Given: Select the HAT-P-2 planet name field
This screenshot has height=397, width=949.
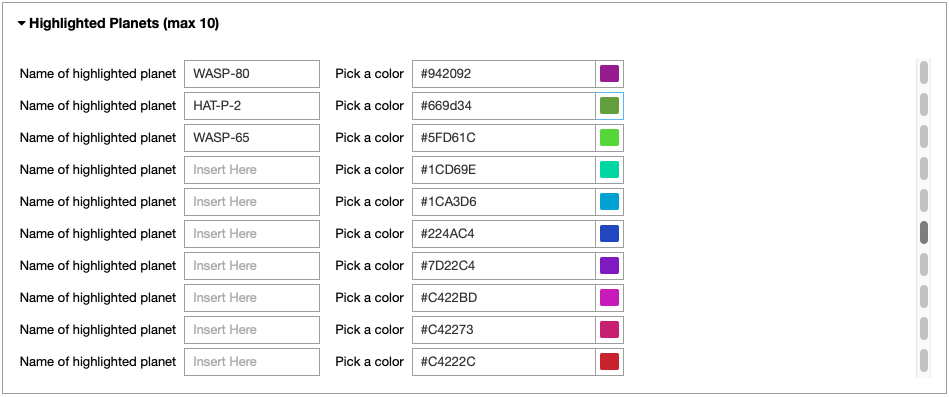Looking at the screenshot, I should (252, 106).
